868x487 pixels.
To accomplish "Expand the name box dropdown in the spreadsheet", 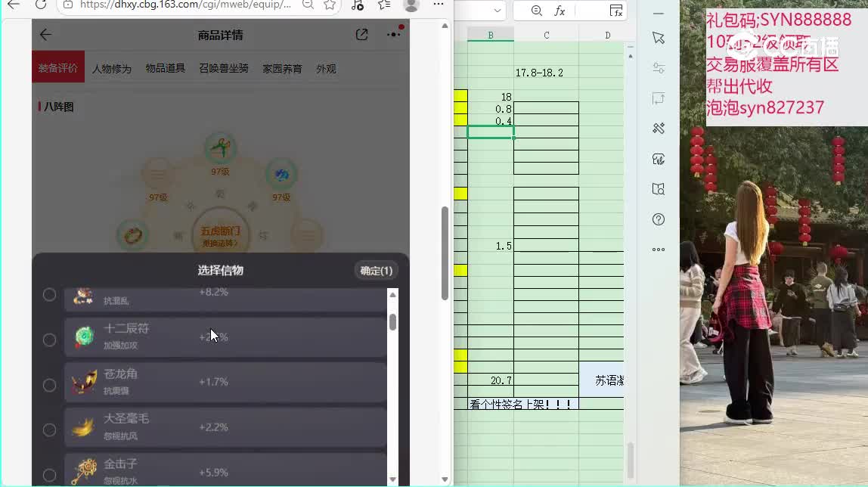I will pyautogui.click(x=497, y=11).
